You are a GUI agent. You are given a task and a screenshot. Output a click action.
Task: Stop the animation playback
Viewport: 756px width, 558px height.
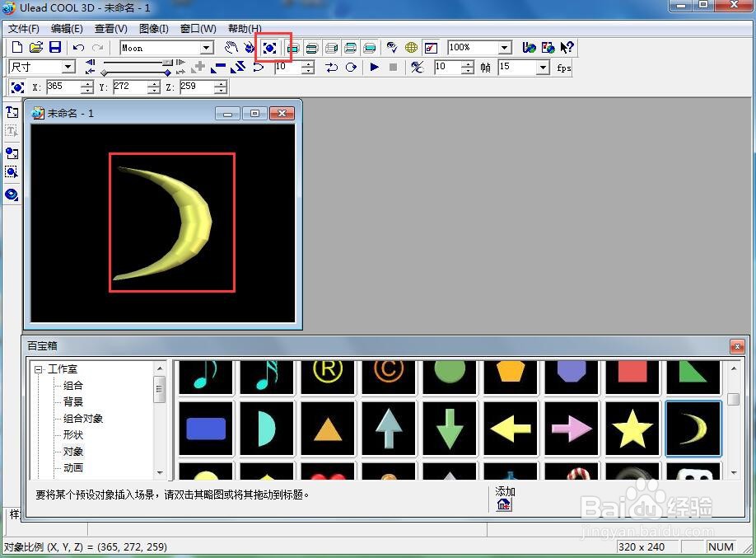coord(393,67)
